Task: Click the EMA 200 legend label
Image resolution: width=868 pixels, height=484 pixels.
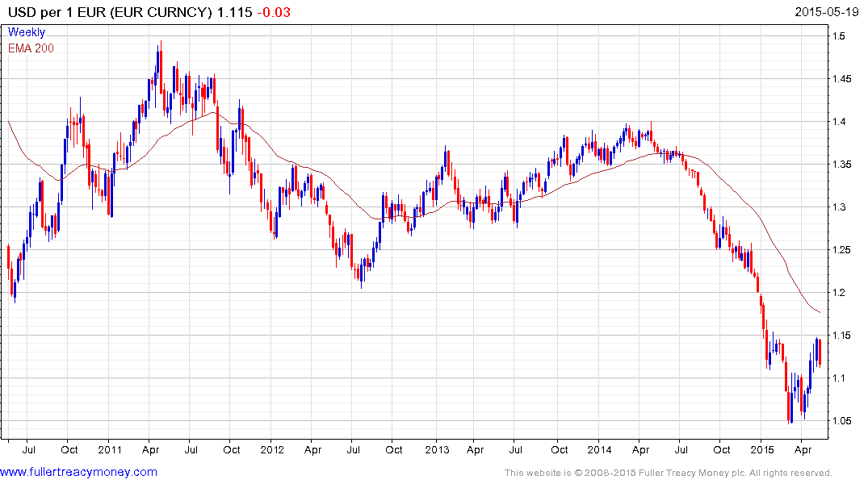Action: [31, 48]
